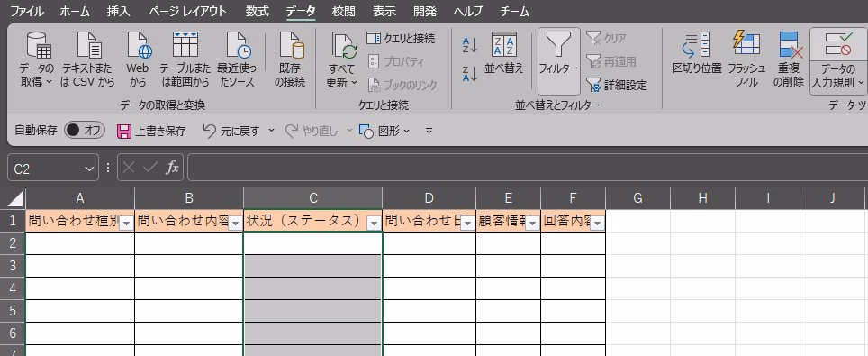Open the ファイル tab
Image resolution: width=868 pixels, height=356 pixels.
[x=27, y=11]
